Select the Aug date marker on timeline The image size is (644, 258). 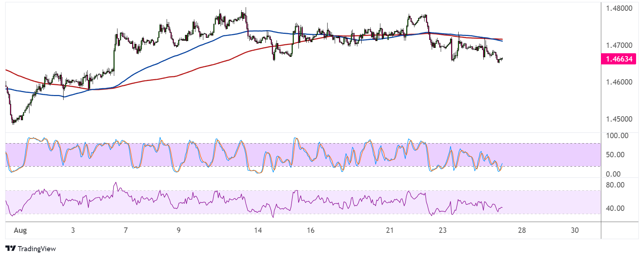pos(20,230)
